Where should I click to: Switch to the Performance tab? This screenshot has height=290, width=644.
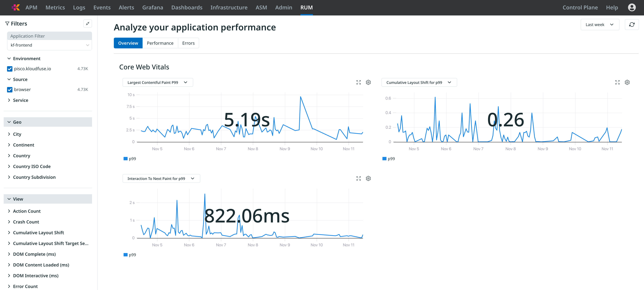coord(160,43)
